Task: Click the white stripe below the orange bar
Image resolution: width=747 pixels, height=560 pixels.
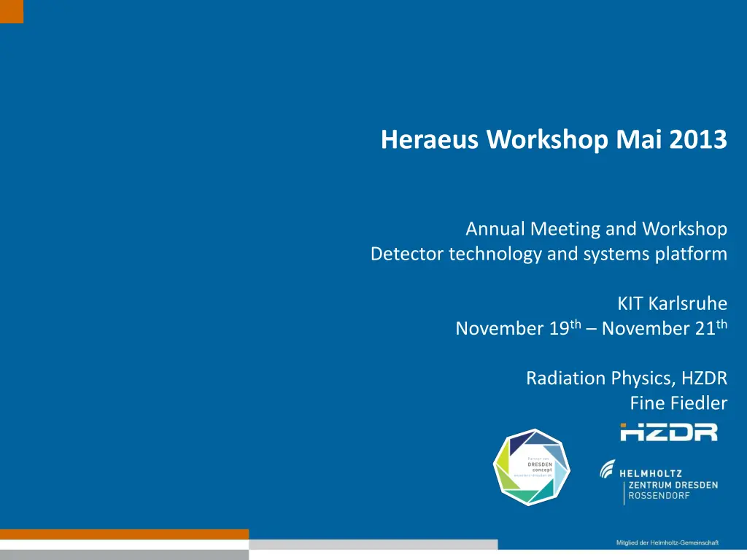Action: [124, 545]
